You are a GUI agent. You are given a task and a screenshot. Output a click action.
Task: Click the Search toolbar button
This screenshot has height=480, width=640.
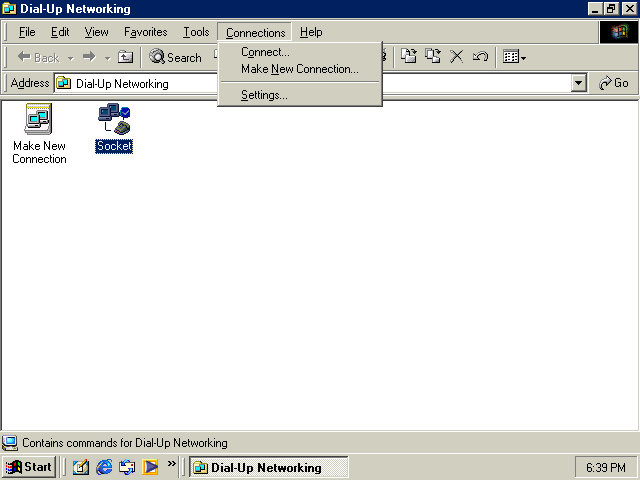tap(175, 57)
